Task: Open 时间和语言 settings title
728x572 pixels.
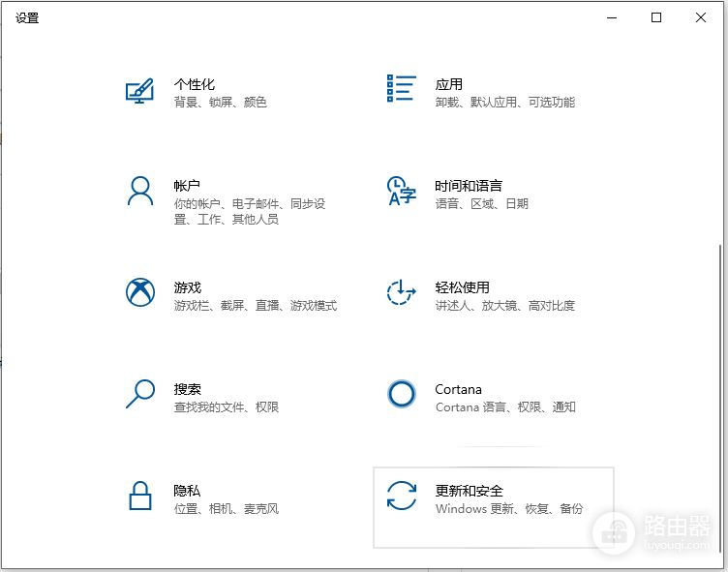Action: (469, 186)
